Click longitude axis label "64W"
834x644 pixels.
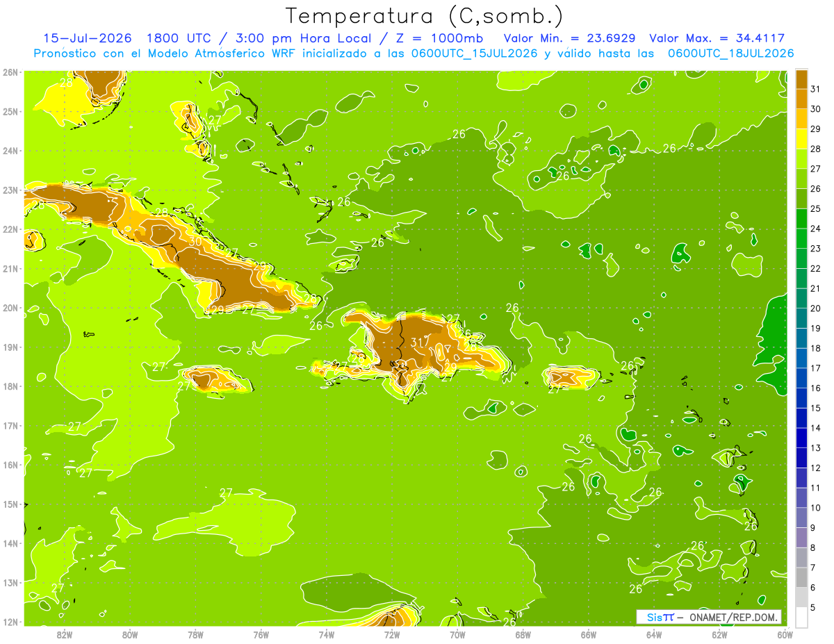654,634
